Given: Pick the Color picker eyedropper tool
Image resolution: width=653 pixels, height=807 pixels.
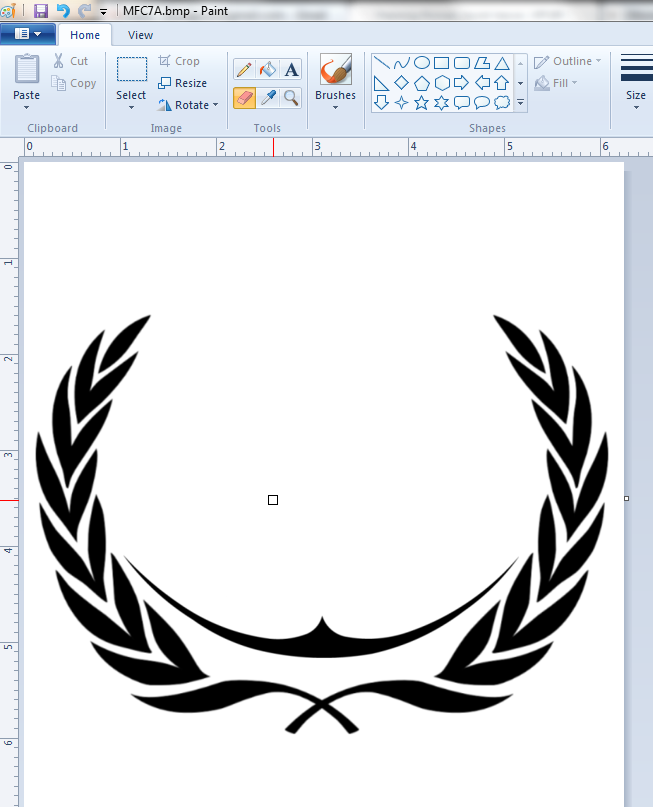Looking at the screenshot, I should (x=267, y=97).
